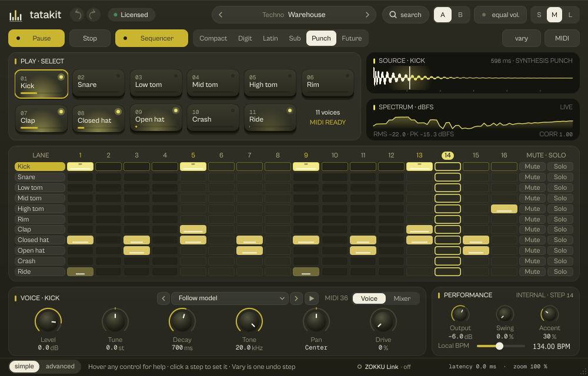Select the Digit kit tab

245,38
